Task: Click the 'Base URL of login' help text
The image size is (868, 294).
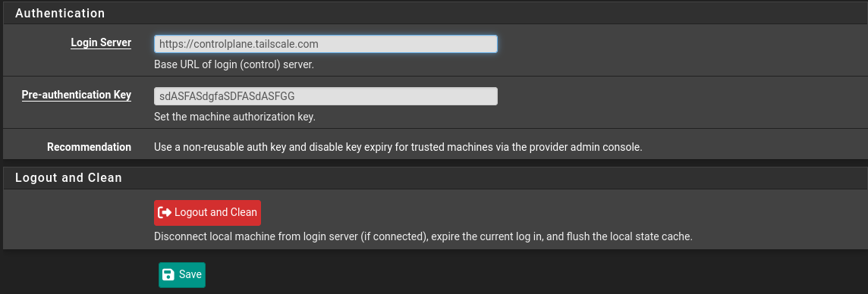Action: (234, 64)
